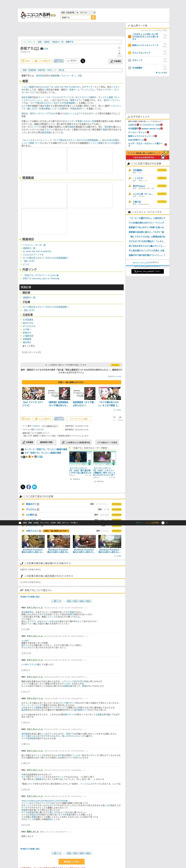Click the メイショウタバル article banner
Viewport: 186px width, 868px height.
tap(147, 155)
